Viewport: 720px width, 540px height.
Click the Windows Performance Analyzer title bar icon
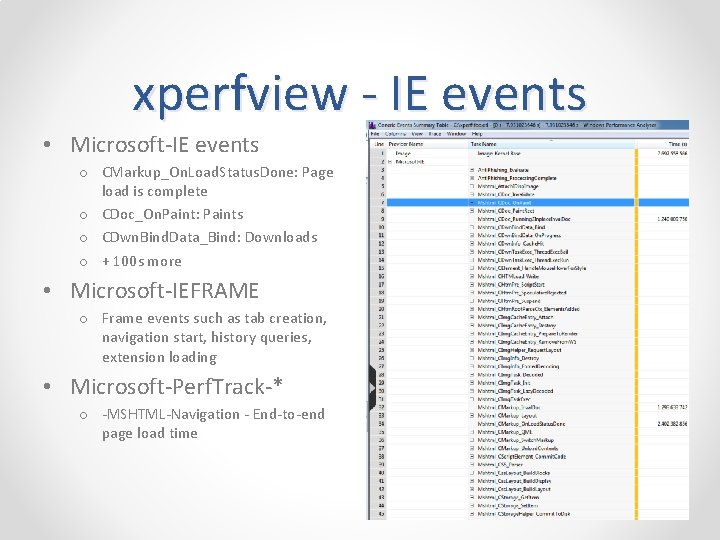[x=372, y=125]
